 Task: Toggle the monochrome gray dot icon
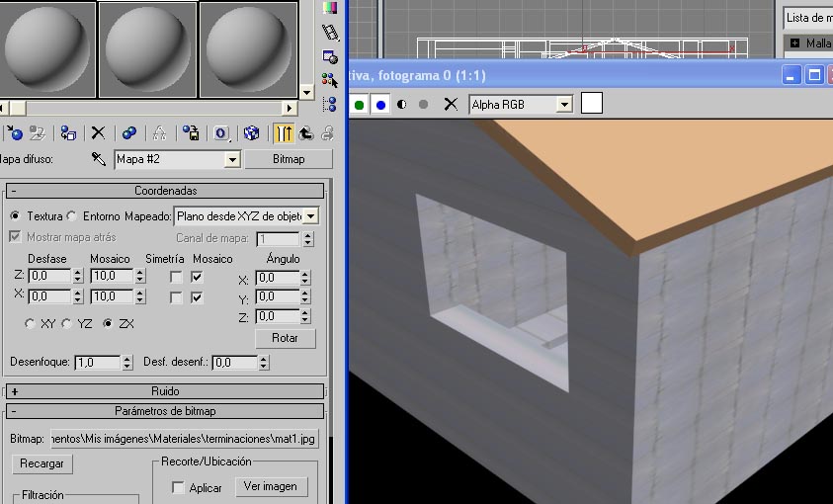423,105
